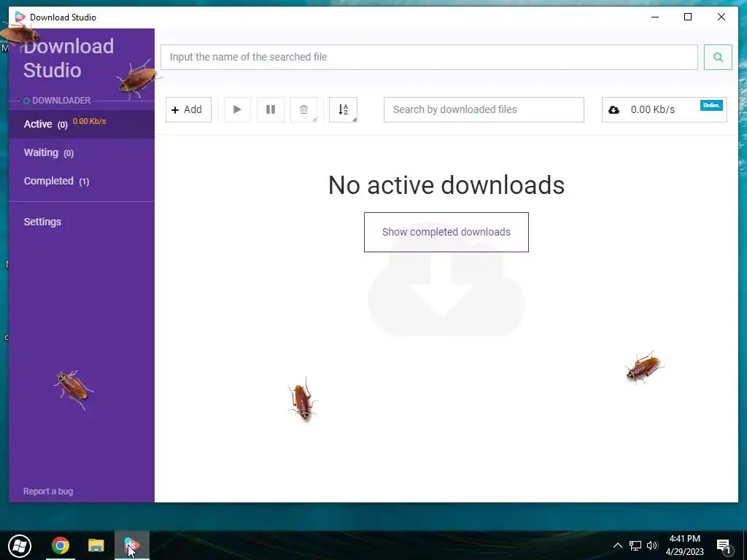The width and height of the screenshot is (747, 560).
Task: Open the A-Z sort order button
Action: 343,109
